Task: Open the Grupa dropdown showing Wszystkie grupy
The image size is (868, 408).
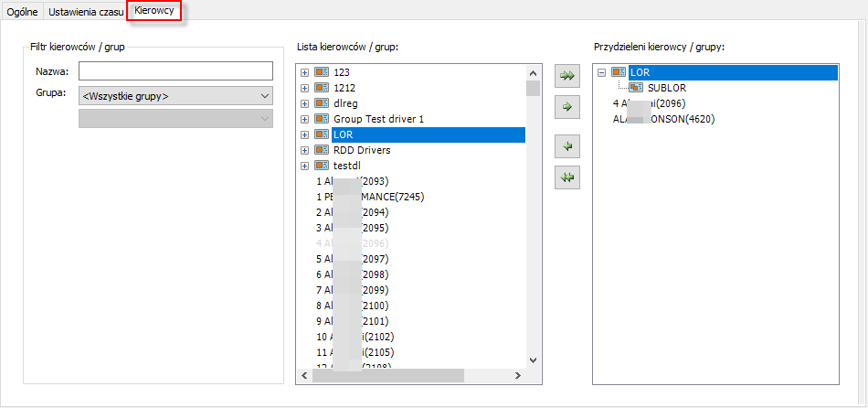Action: pyautogui.click(x=175, y=95)
